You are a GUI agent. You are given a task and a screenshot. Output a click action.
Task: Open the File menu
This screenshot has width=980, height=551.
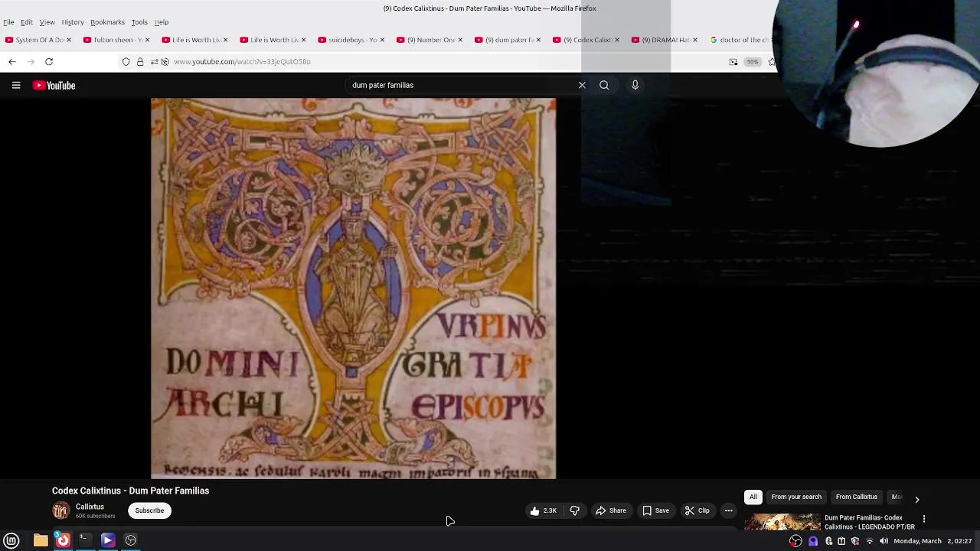coord(8,22)
